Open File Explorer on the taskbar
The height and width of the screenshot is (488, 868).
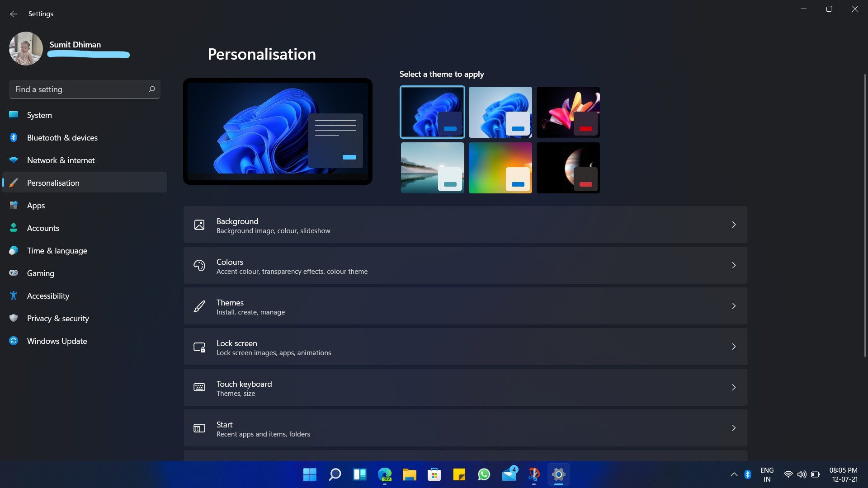[410, 474]
